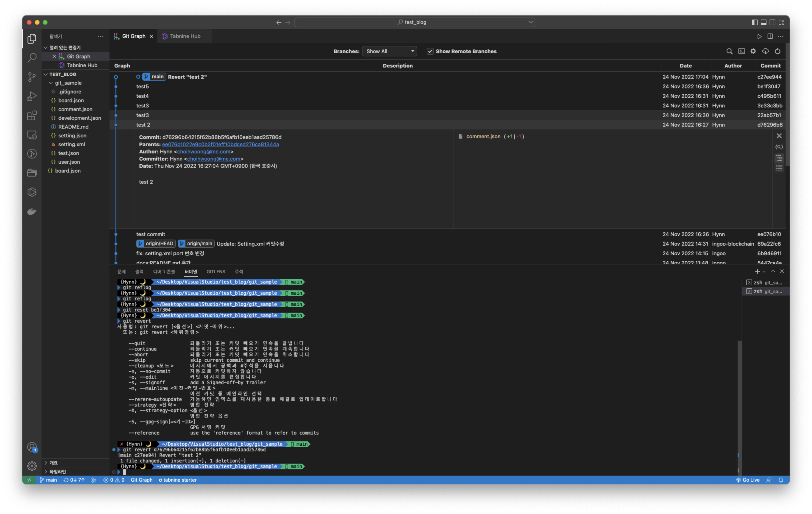
Task: Open the test_blog command center dropdown
Action: [x=530, y=22]
